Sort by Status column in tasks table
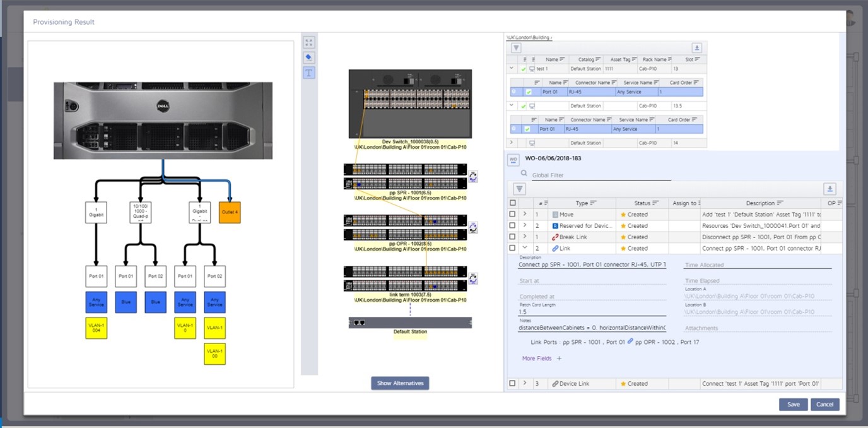 (x=647, y=203)
